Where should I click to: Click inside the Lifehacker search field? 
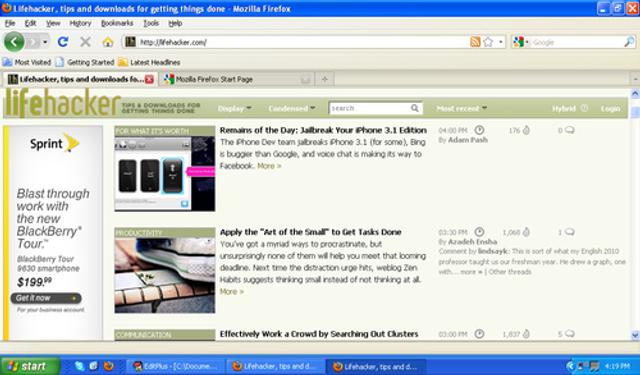[x=369, y=108]
